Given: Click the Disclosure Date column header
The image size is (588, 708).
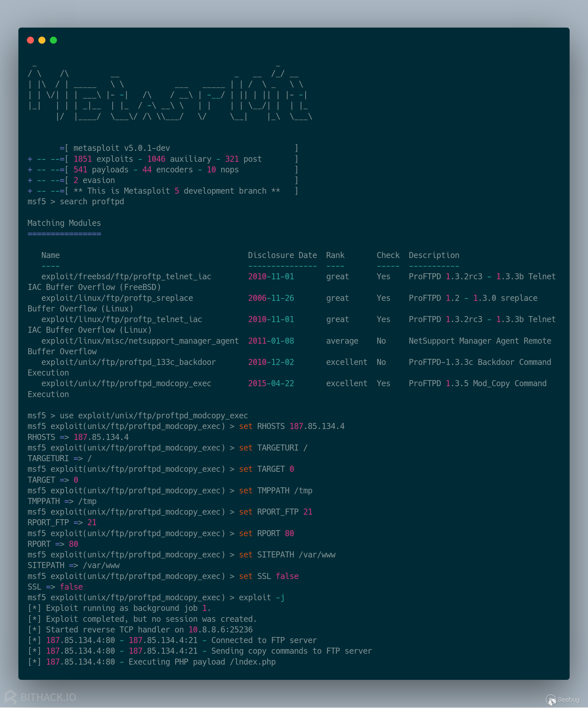Looking at the screenshot, I should coord(283,255).
